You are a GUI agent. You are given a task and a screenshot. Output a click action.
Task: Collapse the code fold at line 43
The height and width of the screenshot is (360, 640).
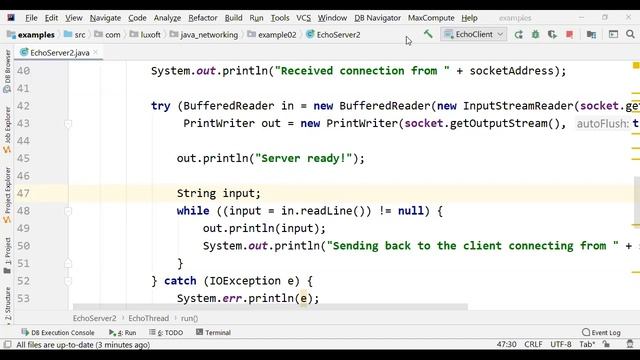coord(68,123)
